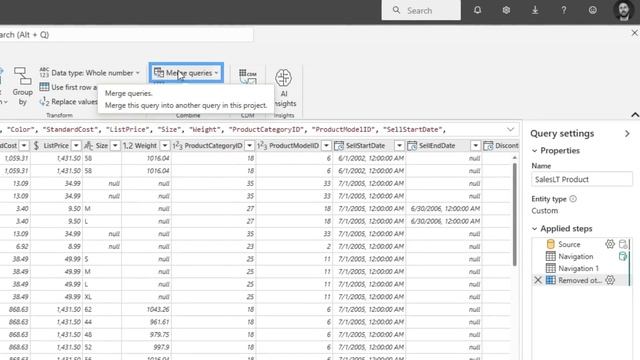Click the ProductCategoryID cell reading 23
The width and height of the screenshot is (640, 360).
pos(213,247)
